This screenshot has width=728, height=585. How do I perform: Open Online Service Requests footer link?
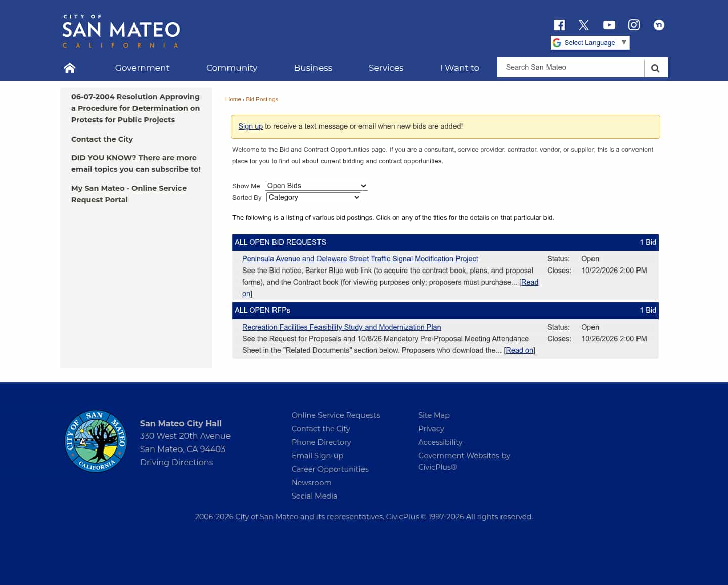336,415
